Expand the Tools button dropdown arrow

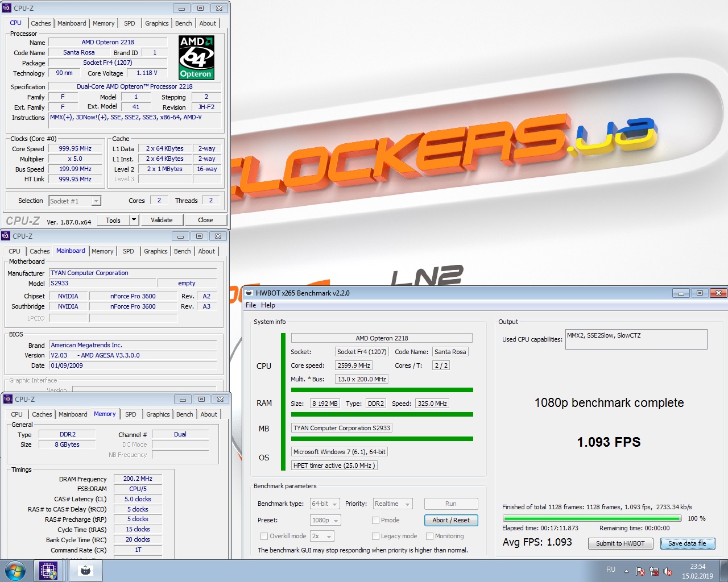coord(134,220)
